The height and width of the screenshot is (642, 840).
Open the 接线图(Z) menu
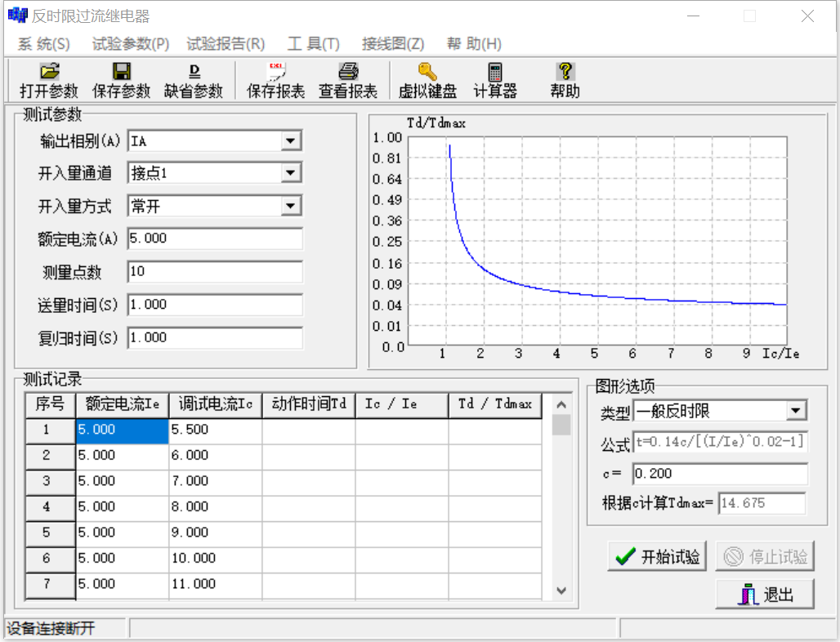click(x=393, y=44)
